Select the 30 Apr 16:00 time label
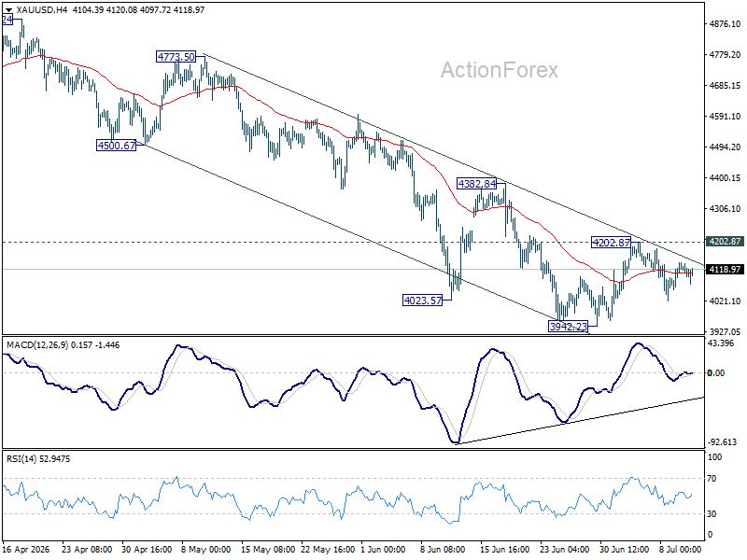Image resolution: width=747 pixels, height=560 pixels. click(147, 550)
